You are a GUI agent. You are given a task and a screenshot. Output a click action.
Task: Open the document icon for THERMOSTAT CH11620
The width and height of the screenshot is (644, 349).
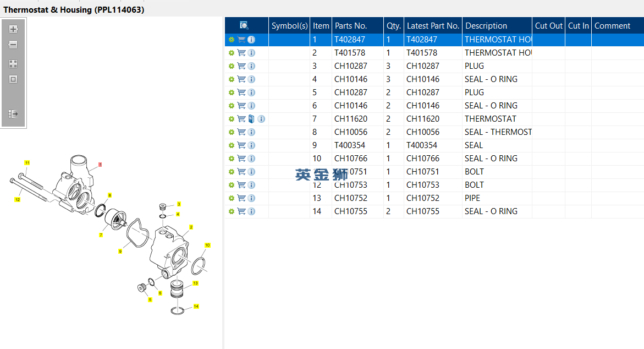pos(251,119)
